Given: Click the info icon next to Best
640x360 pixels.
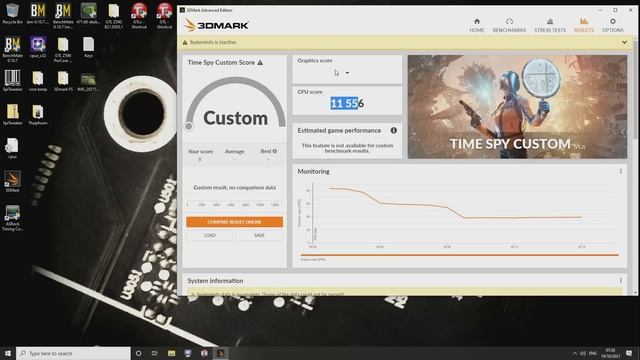Looking at the screenshot, I should (x=275, y=151).
